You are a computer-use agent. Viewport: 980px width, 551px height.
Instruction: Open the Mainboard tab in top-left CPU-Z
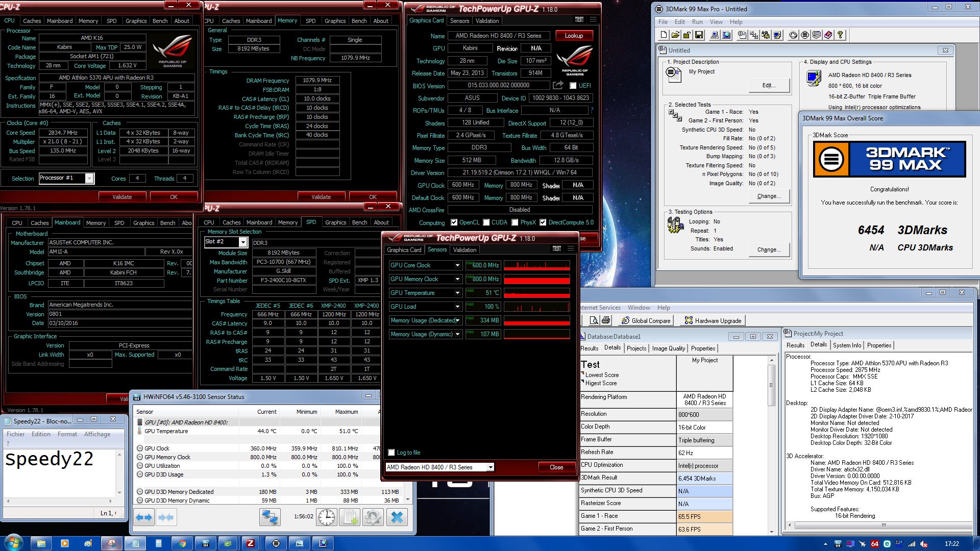(60, 21)
